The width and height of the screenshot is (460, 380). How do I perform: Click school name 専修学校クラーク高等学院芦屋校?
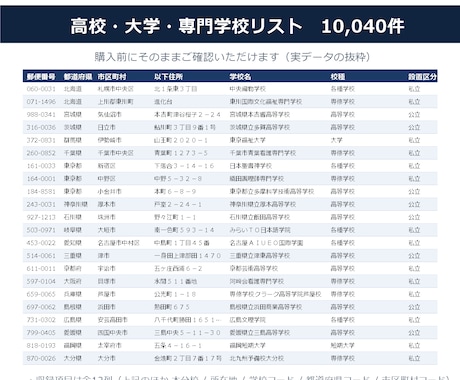275,294
